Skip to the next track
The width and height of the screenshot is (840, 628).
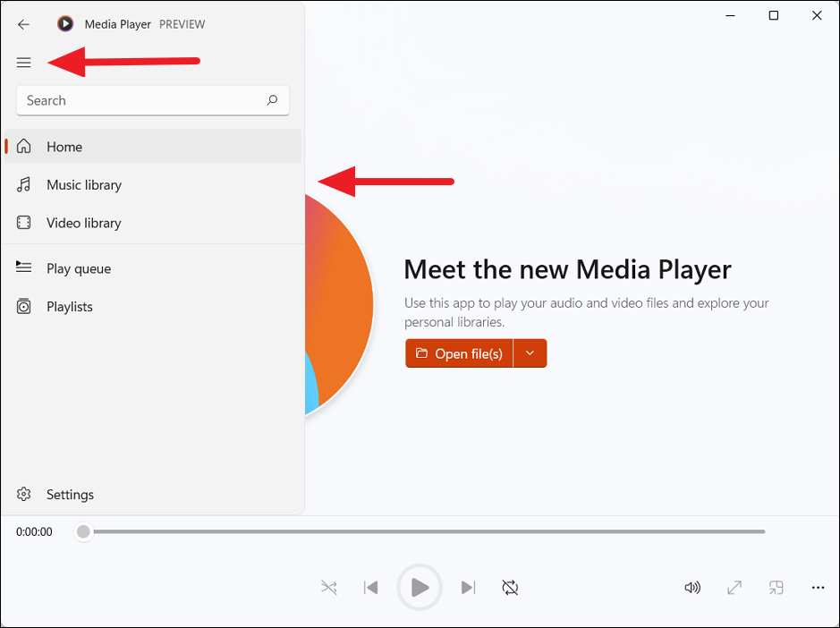click(468, 587)
